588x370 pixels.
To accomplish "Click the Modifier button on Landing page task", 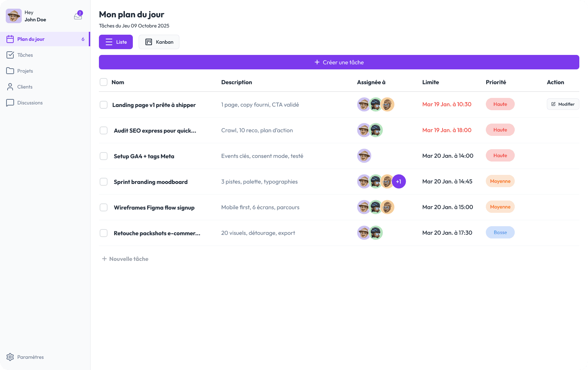I will point(562,104).
